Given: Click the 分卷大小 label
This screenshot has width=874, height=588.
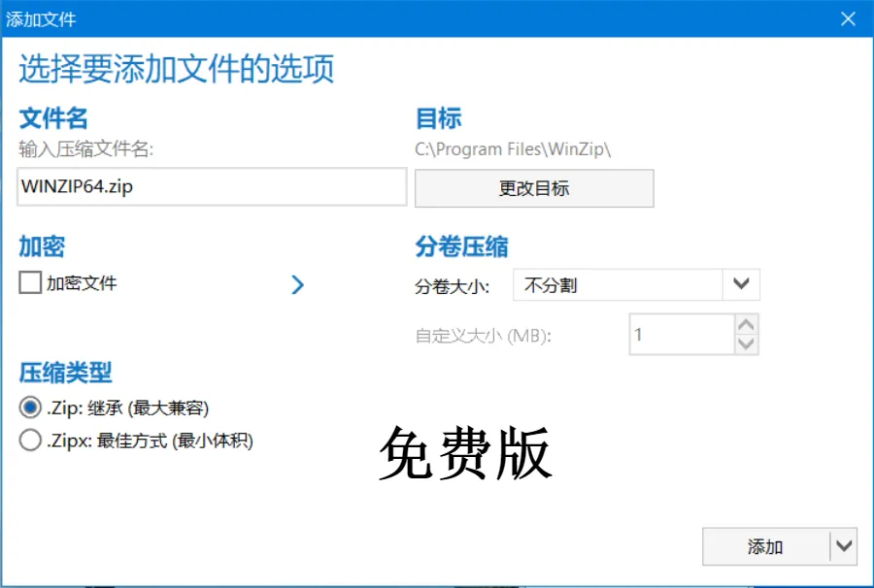Looking at the screenshot, I should tap(452, 286).
